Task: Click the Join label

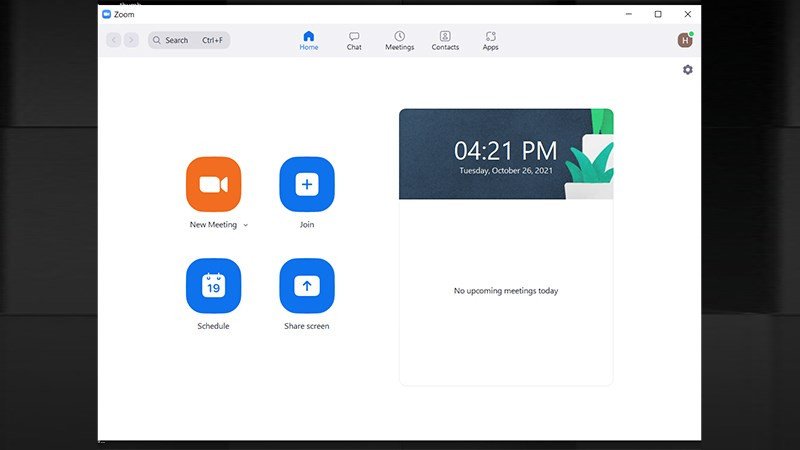Action: [x=307, y=224]
